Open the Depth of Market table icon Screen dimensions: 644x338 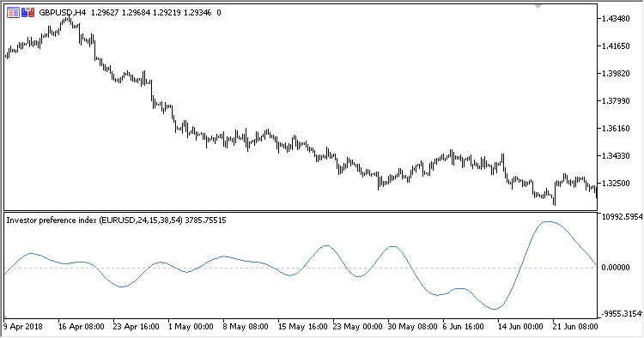(x=13, y=13)
